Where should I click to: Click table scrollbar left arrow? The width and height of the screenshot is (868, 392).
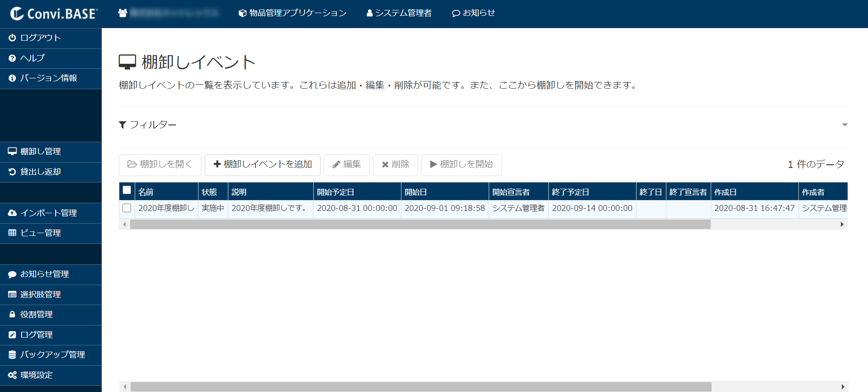click(124, 225)
